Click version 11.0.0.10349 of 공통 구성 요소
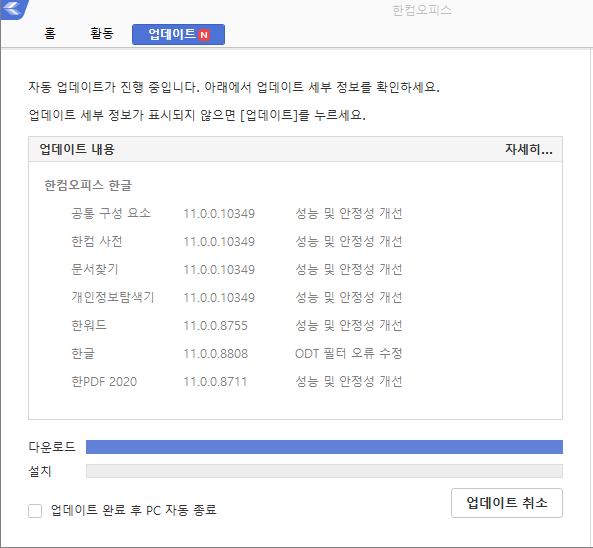 coord(219,214)
